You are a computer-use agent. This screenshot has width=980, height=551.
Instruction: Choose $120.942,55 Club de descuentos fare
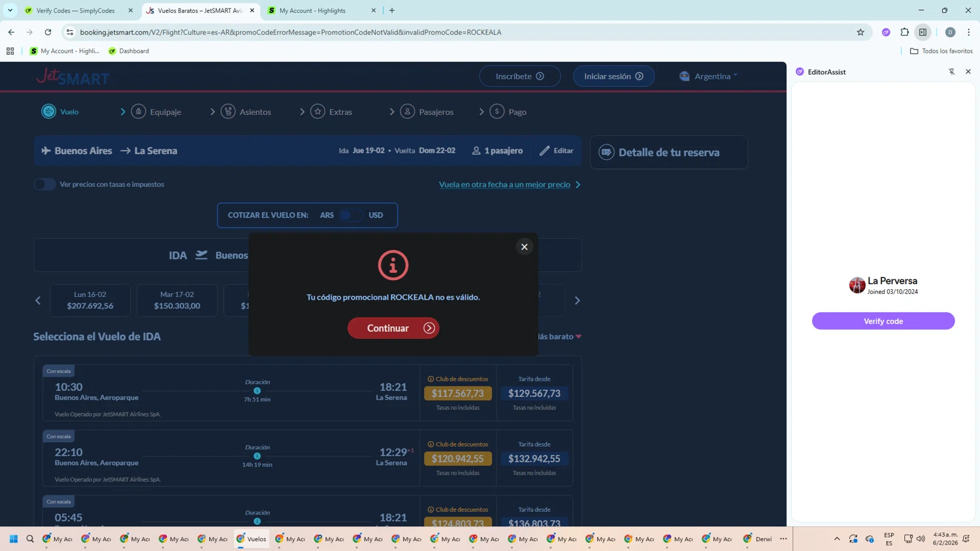(x=458, y=458)
